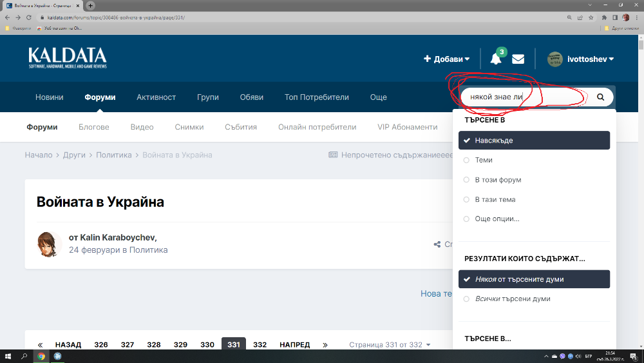Open the Активност menu item
Screen dimensions: 644x363
coord(156,97)
